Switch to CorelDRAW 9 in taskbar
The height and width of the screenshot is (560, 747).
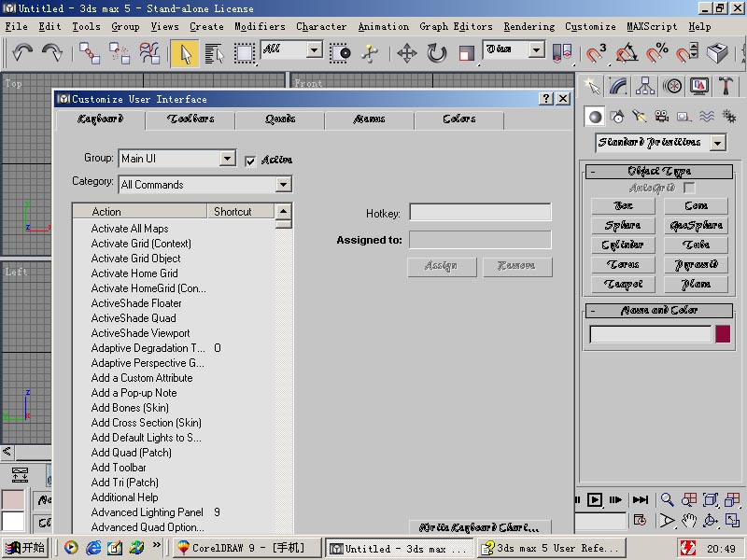pyautogui.click(x=247, y=548)
